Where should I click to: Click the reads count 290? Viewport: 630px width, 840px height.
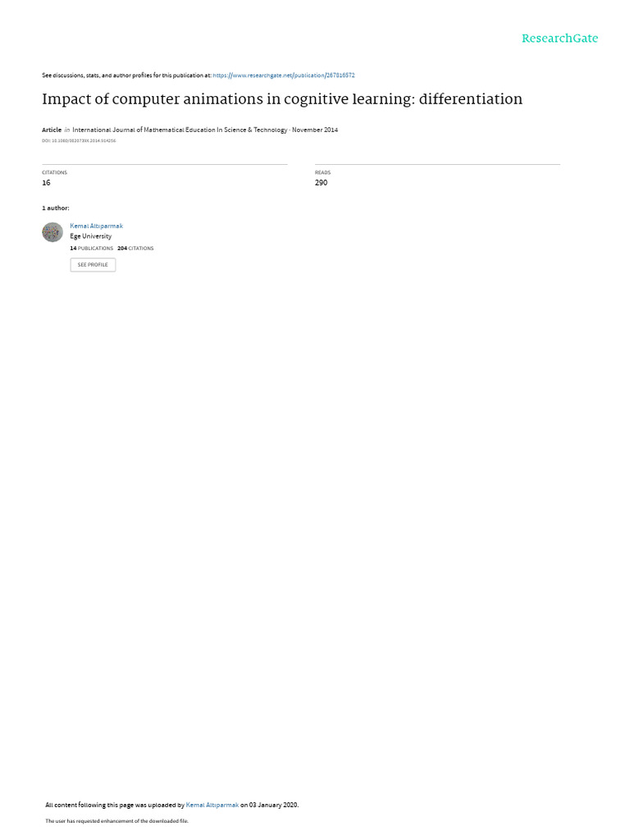click(x=321, y=183)
